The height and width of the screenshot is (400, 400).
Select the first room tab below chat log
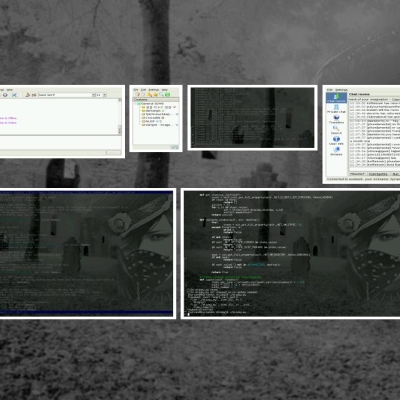click(x=357, y=174)
